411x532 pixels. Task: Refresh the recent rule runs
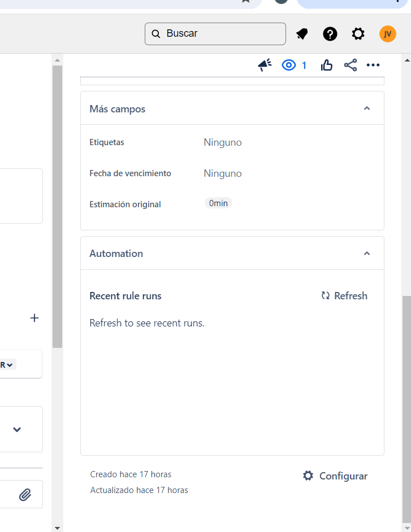[x=344, y=296]
